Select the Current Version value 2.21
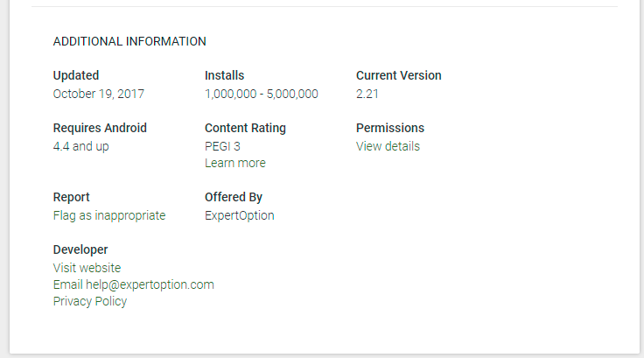The width and height of the screenshot is (644, 358). tap(367, 95)
